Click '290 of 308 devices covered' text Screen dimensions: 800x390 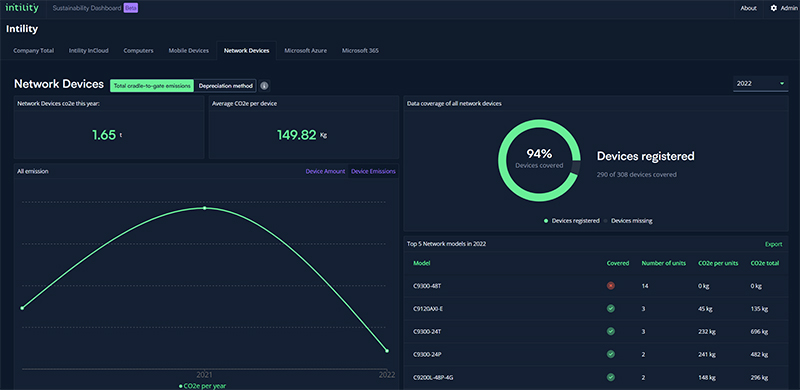point(637,175)
